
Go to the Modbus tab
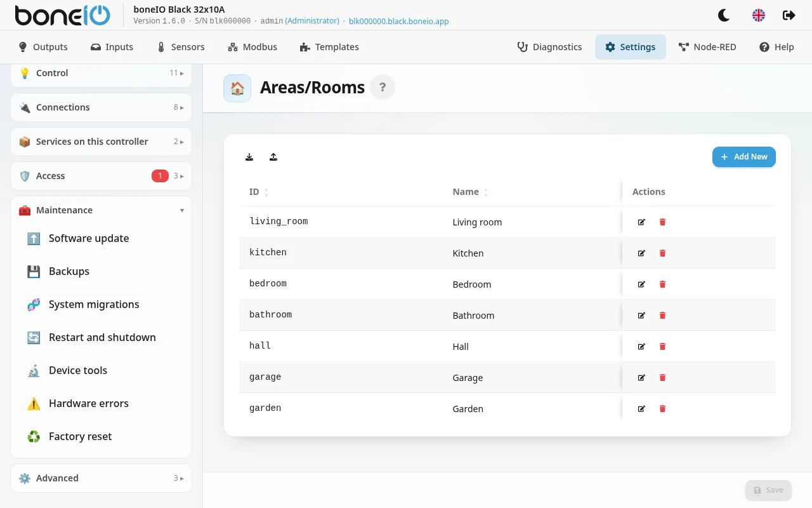252,47
